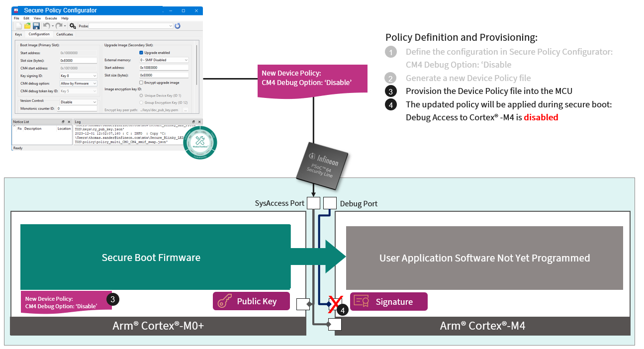Redo the last undone change
The image size is (644, 349).
tap(59, 26)
